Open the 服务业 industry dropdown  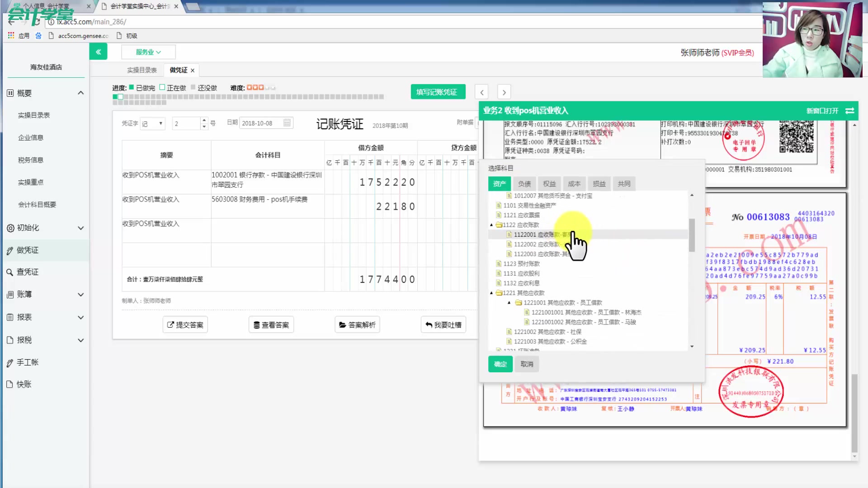click(x=148, y=52)
